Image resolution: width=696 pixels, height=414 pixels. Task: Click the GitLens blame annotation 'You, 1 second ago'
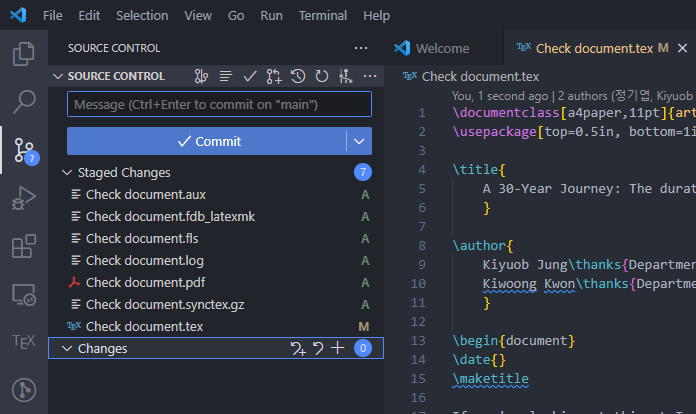pyautogui.click(x=500, y=96)
